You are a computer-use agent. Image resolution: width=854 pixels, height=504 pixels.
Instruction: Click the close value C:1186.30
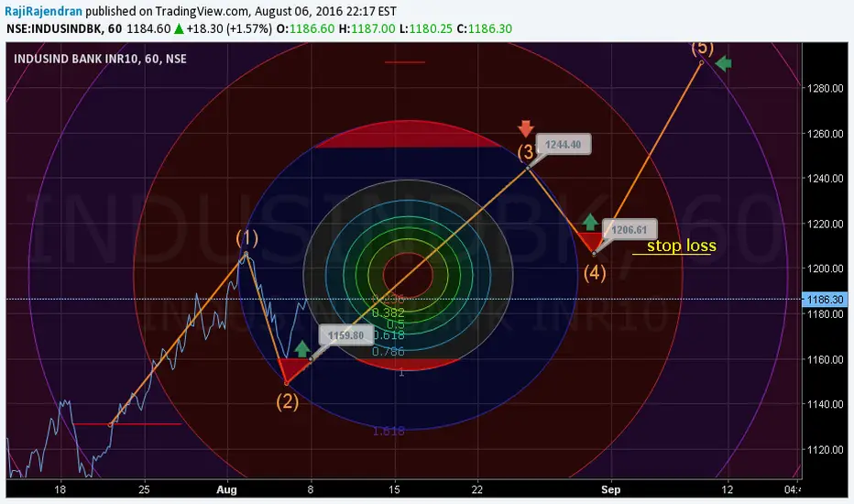click(x=484, y=29)
